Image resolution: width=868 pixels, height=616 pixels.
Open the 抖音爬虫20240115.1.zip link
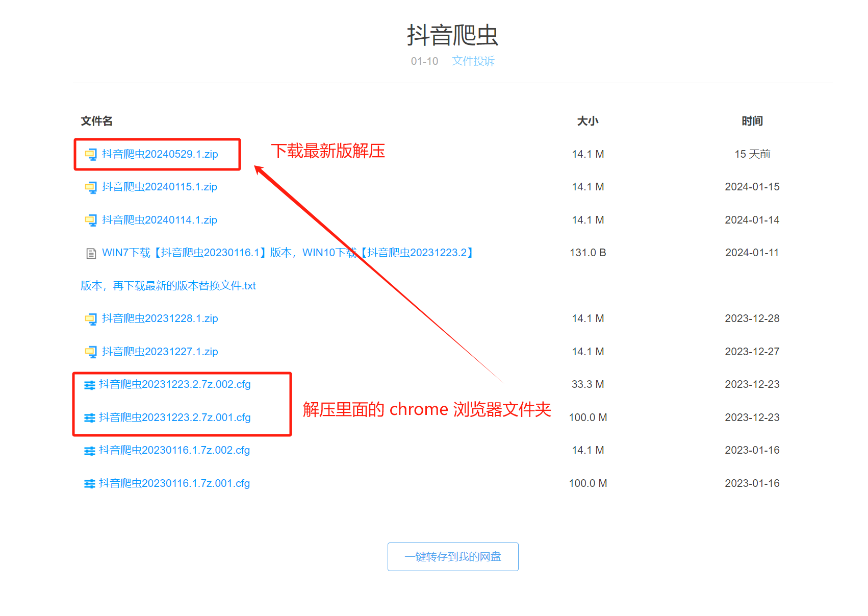coord(160,187)
